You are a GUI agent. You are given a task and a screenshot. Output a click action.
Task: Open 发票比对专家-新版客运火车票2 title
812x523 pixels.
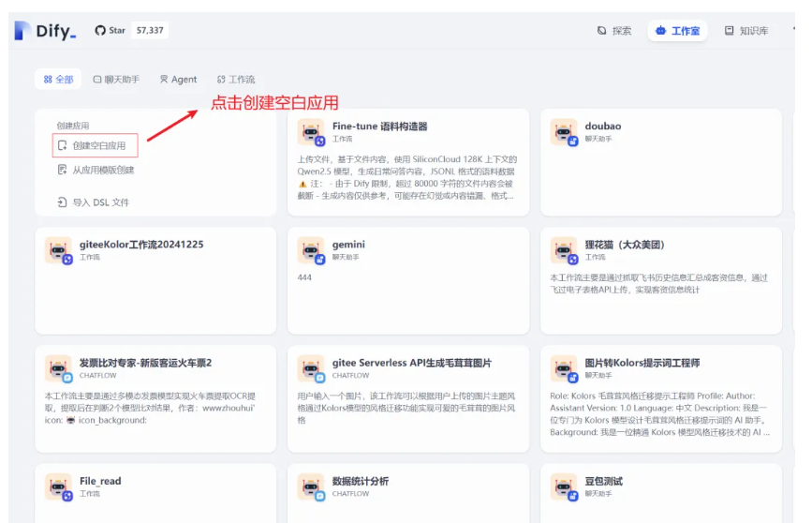[x=145, y=363]
